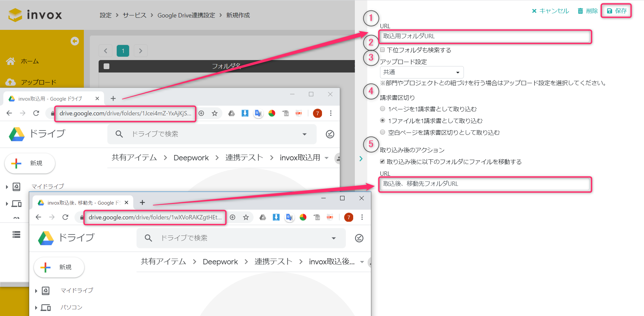Open the invox取込後... folder dropdown in the breadcrumb
The height and width of the screenshot is (316, 644).
click(x=362, y=262)
